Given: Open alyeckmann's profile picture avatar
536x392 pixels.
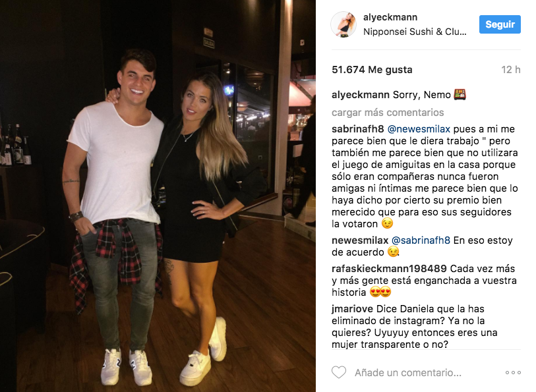Looking at the screenshot, I should [x=343, y=24].
